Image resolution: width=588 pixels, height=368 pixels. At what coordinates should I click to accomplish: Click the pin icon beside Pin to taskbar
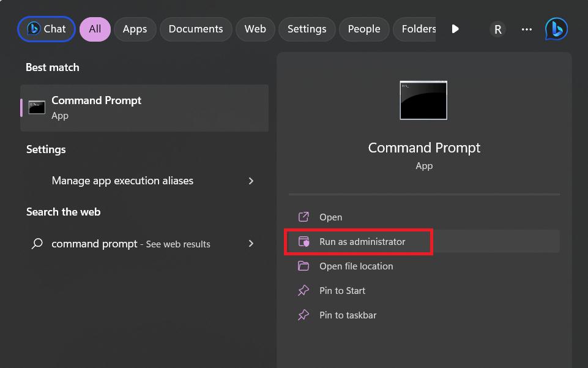coord(303,315)
